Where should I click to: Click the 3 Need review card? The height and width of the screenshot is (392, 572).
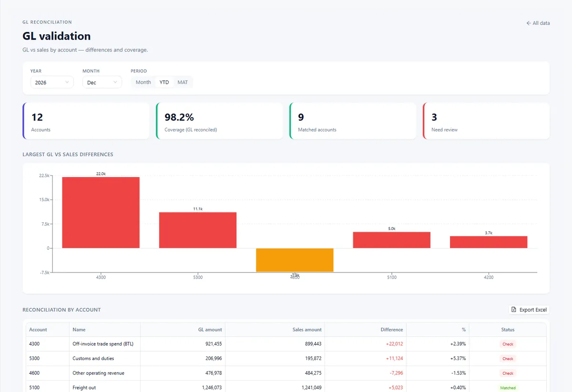pos(486,121)
